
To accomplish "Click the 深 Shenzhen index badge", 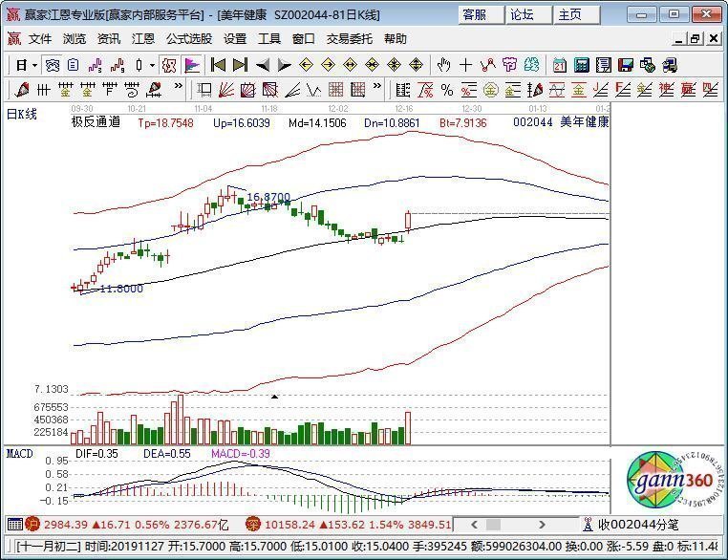I will tap(253, 525).
